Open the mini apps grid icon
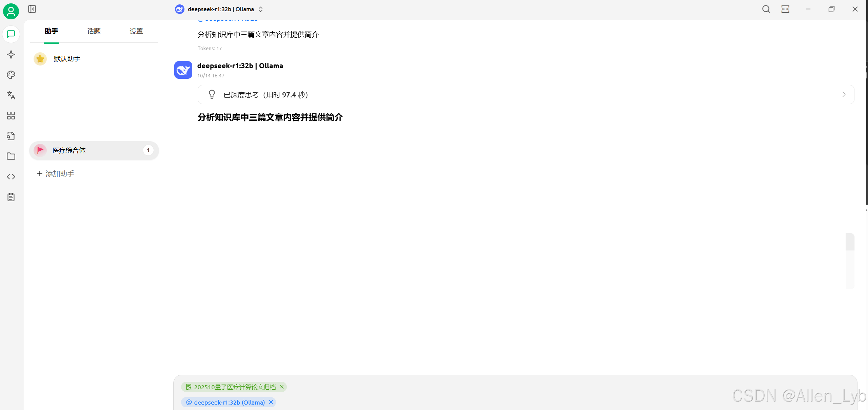Viewport: 868px width, 410px height. [x=11, y=116]
